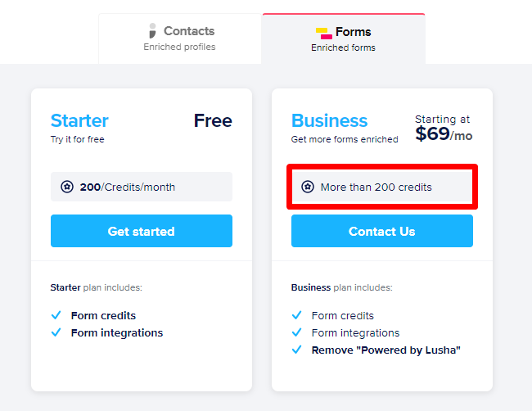Click the Contact Us button
Screen dimensions: 532x411
[382, 231]
